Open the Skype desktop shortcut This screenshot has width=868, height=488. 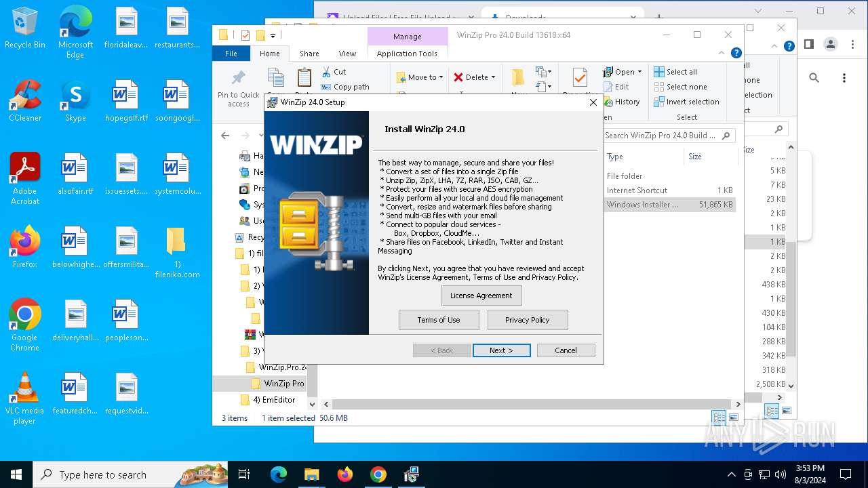pos(75,102)
